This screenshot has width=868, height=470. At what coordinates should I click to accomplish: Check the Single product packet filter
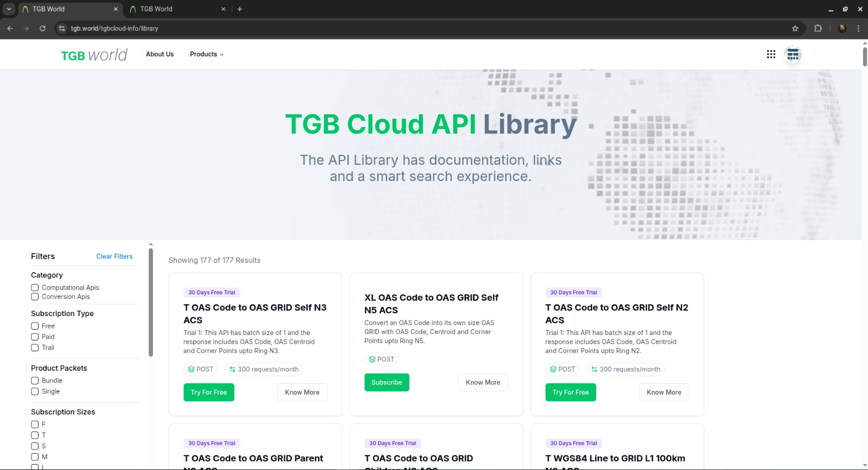coord(35,391)
